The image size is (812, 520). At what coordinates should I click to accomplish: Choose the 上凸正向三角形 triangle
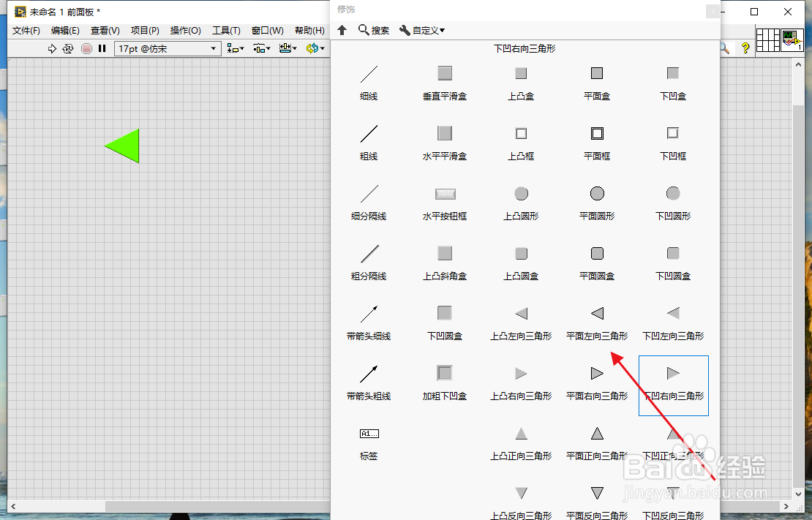[521, 442]
